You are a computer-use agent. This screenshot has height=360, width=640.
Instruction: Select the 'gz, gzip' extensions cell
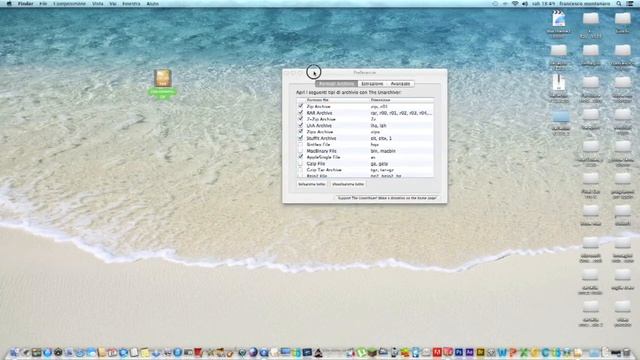pos(379,164)
